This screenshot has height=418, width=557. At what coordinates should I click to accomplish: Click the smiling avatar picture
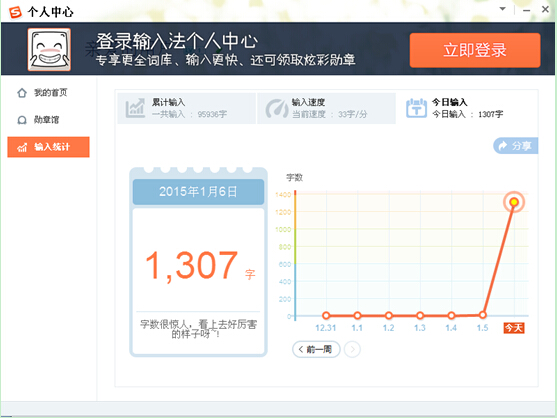(x=49, y=49)
